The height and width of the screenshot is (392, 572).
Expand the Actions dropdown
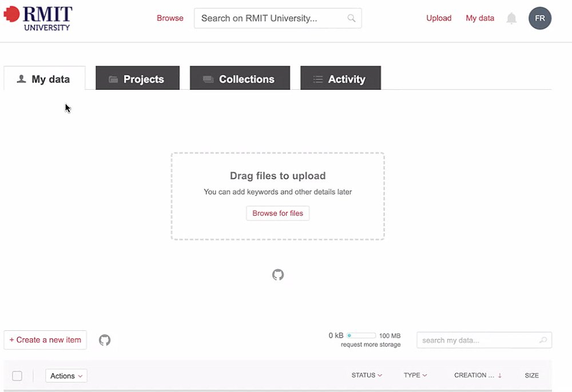point(66,375)
